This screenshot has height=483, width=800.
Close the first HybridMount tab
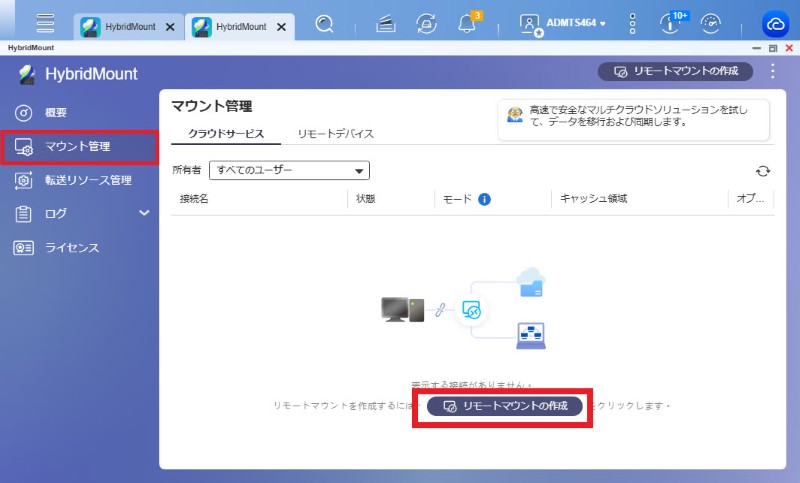tap(170, 27)
